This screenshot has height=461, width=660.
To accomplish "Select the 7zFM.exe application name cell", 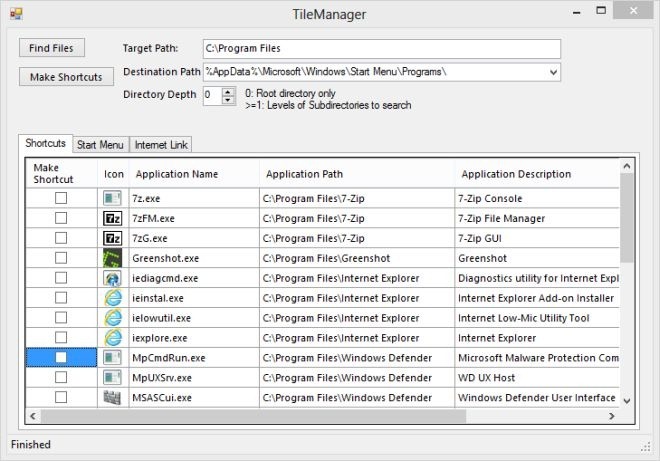I will tap(194, 218).
